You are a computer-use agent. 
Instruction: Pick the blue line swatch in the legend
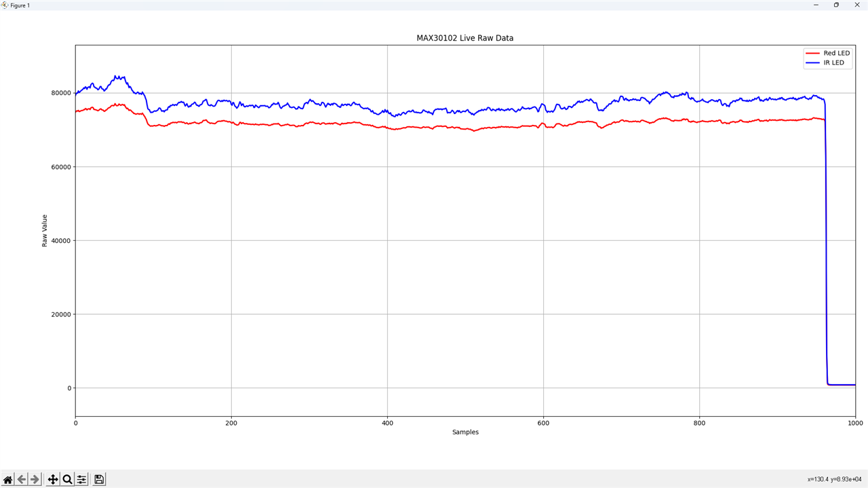tap(812, 63)
